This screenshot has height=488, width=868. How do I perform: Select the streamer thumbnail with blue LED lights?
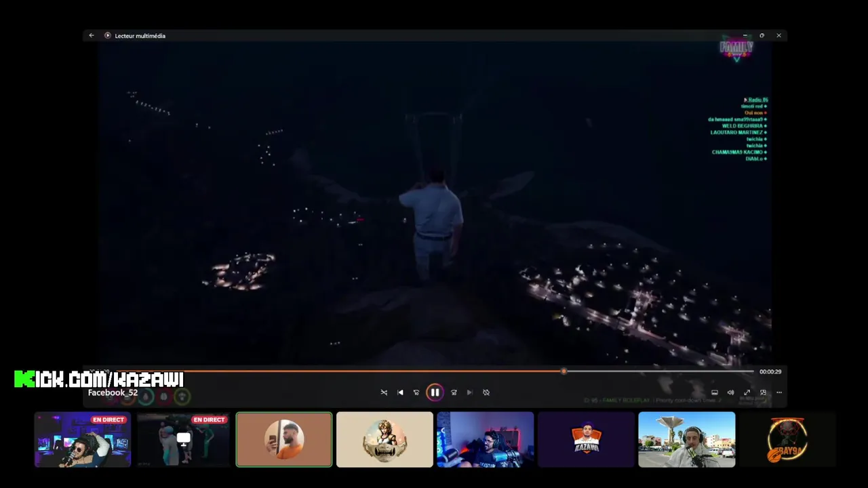[x=486, y=440]
